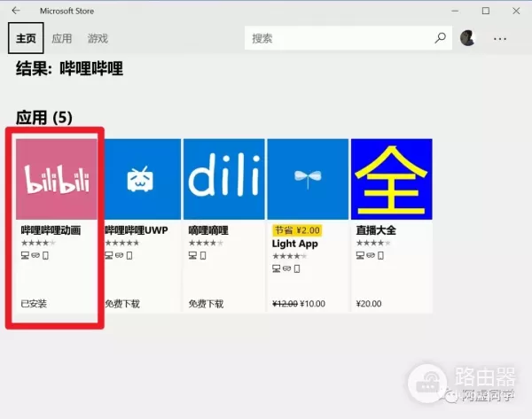Open the Light App dragonfly tile
The height and width of the screenshot is (419, 532).
pyautogui.click(x=308, y=179)
